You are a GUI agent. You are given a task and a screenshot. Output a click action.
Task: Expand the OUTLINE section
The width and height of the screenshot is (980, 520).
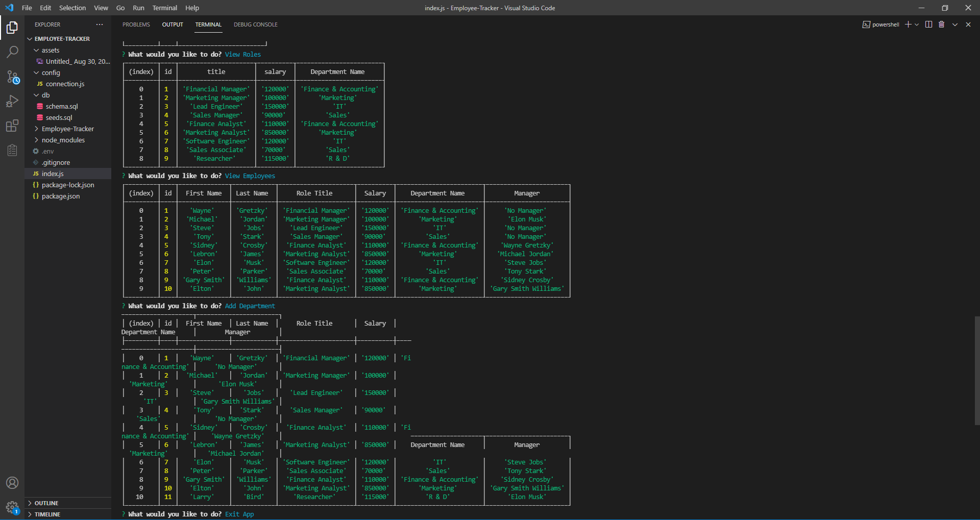pos(46,503)
